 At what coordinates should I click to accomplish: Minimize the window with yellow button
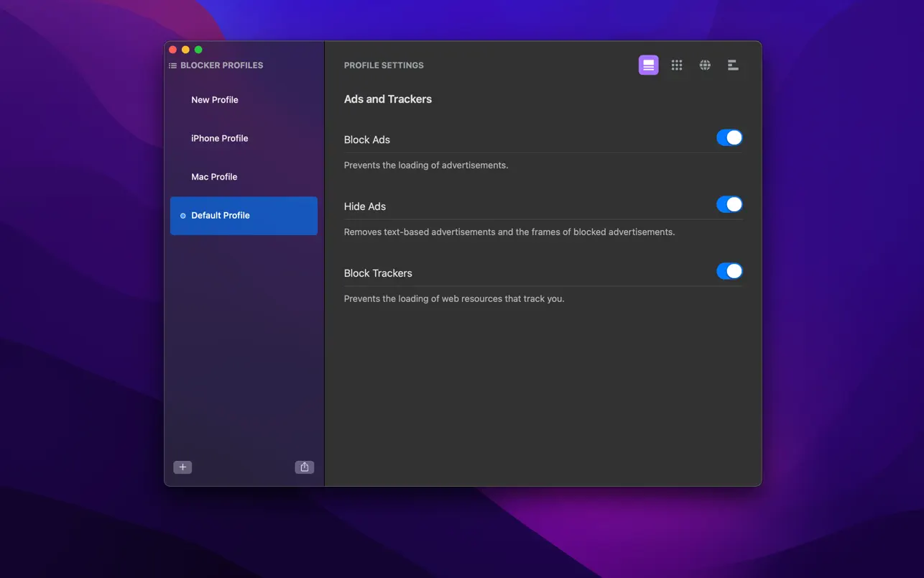185,50
